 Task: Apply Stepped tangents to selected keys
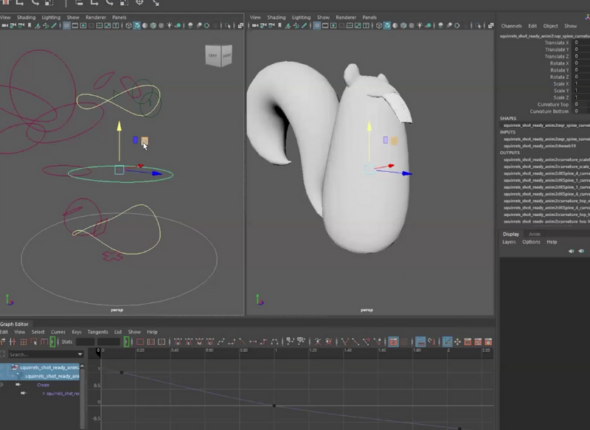pos(264,342)
